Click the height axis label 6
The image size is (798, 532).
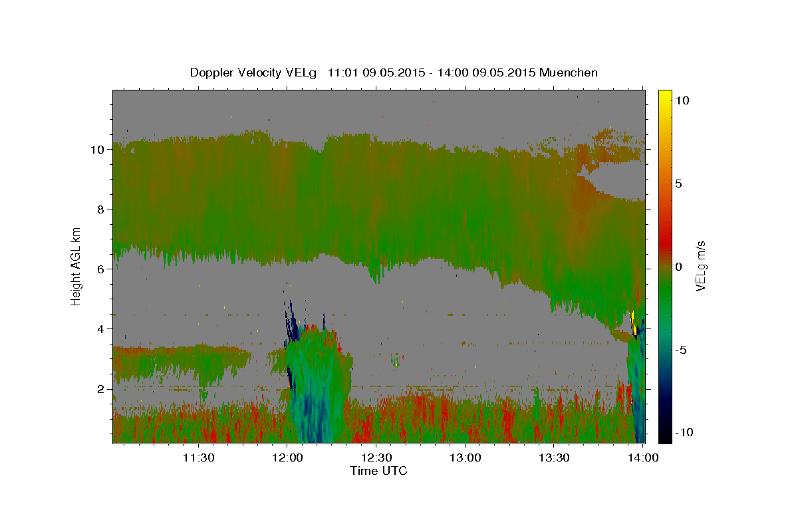coord(101,269)
